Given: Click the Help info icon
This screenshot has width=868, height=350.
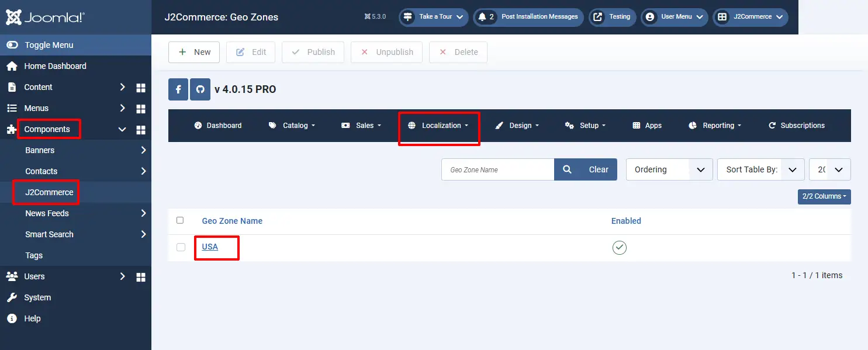Looking at the screenshot, I should tap(12, 318).
